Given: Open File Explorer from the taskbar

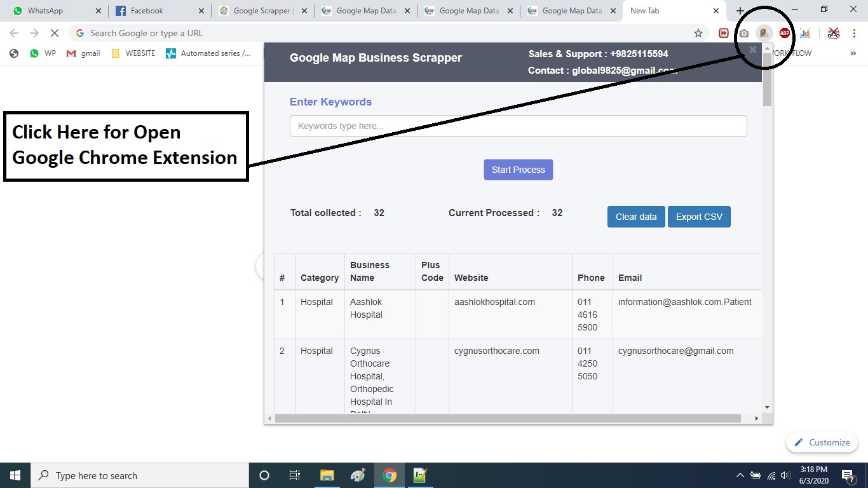Looking at the screenshot, I should tap(327, 475).
